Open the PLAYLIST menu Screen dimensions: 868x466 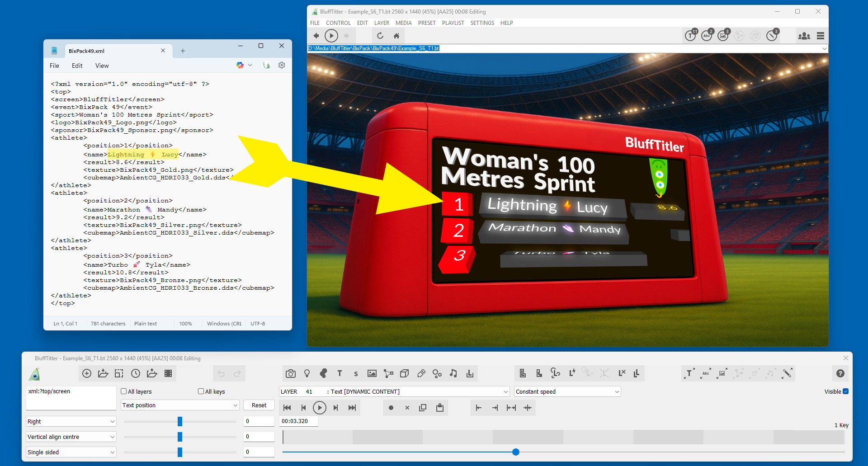453,23
